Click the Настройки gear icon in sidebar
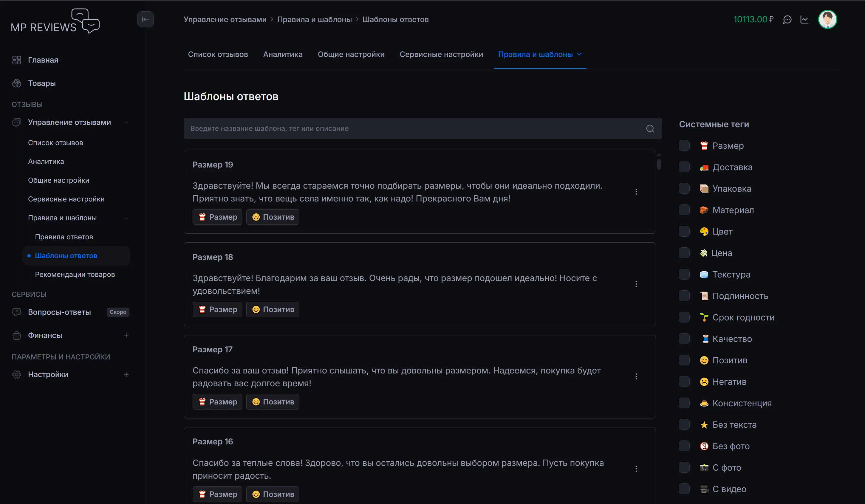This screenshot has width=865, height=504. point(16,374)
